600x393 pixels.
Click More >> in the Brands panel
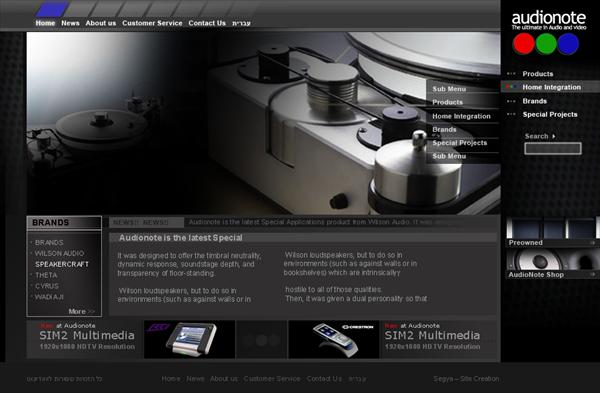81,311
